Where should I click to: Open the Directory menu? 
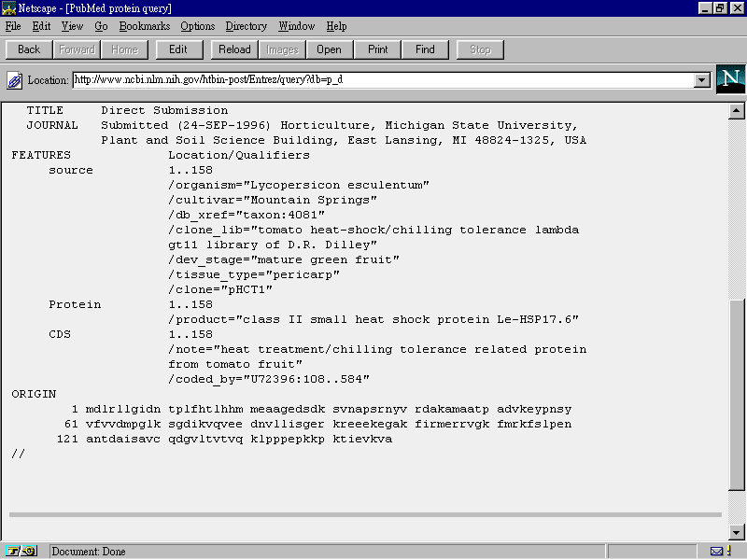pos(247,26)
